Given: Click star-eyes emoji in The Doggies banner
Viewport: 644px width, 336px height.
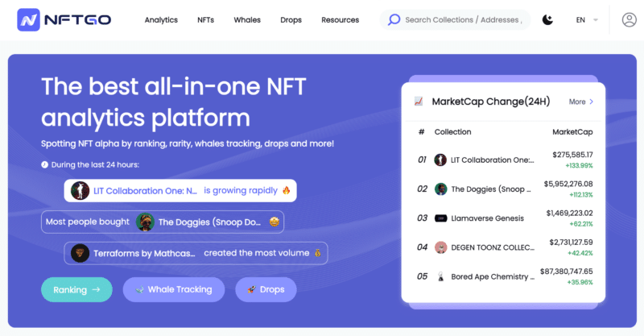Looking at the screenshot, I should click(x=275, y=222).
